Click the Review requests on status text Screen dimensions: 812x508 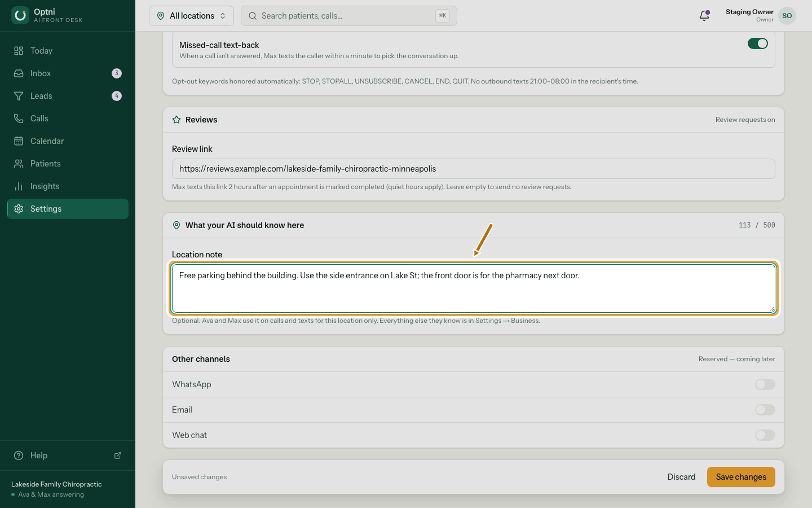[x=745, y=120]
